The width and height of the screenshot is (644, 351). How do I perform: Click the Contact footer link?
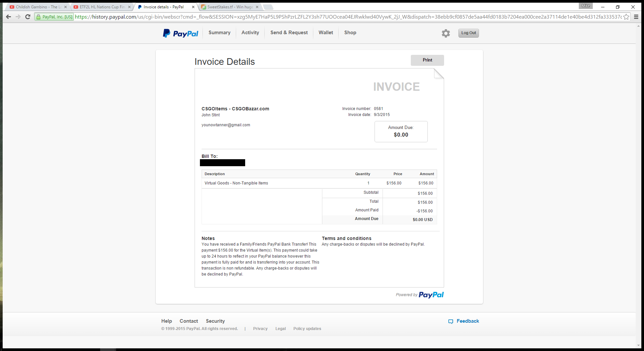coord(189,321)
